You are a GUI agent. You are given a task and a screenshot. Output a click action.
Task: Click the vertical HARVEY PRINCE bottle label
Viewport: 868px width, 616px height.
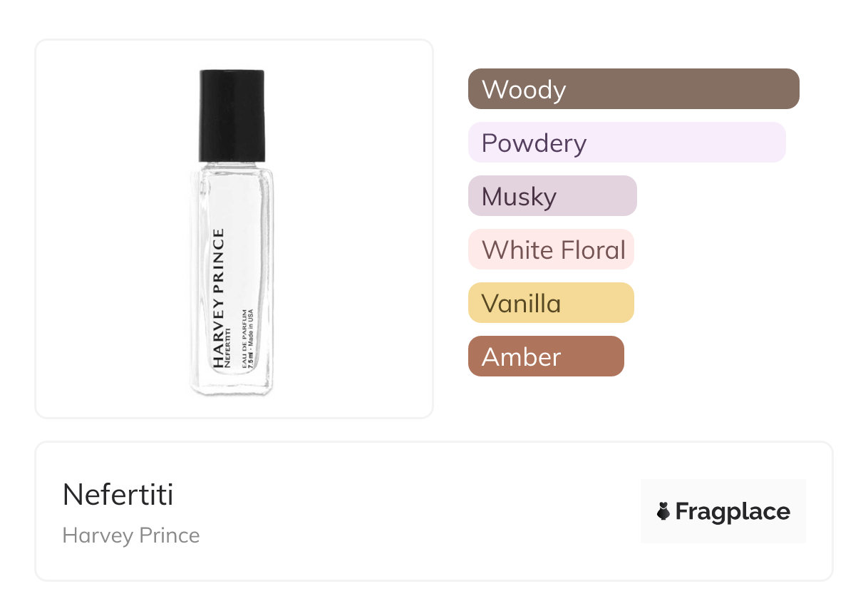pos(218,298)
